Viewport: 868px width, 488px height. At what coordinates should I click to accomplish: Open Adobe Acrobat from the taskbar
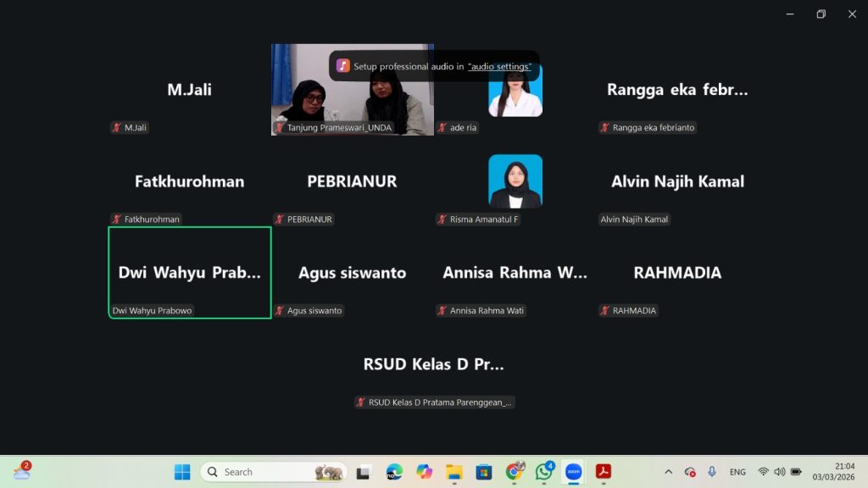[x=603, y=472]
